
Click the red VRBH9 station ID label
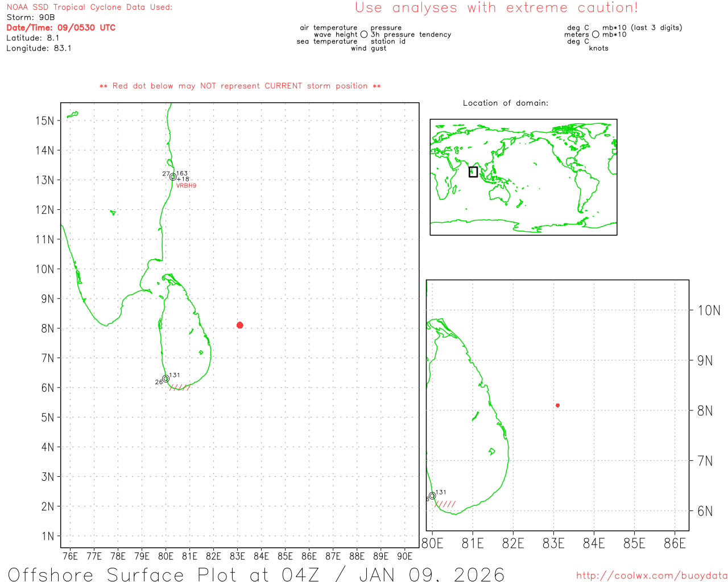pos(186,186)
